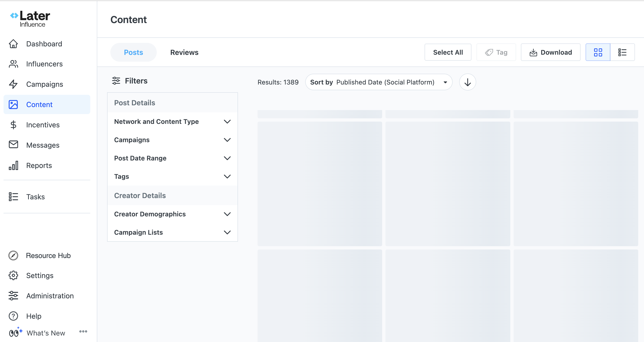Switch to list view layout
Image resolution: width=644 pixels, height=342 pixels.
pyautogui.click(x=622, y=52)
